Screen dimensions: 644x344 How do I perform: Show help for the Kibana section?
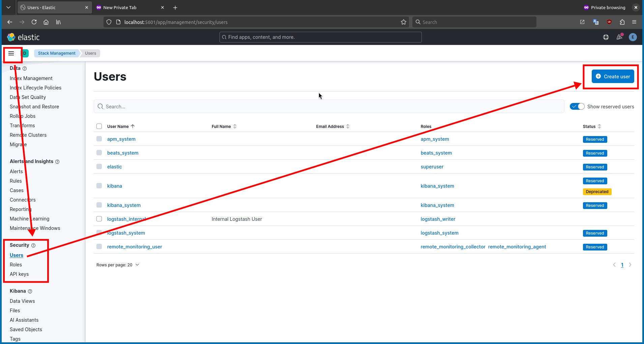point(30,291)
